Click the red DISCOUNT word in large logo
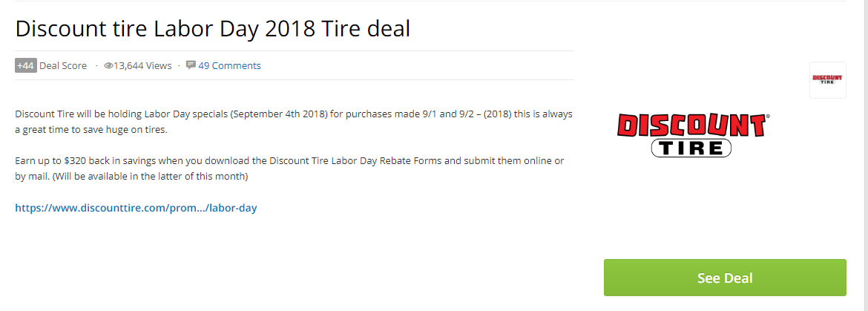 (x=691, y=125)
